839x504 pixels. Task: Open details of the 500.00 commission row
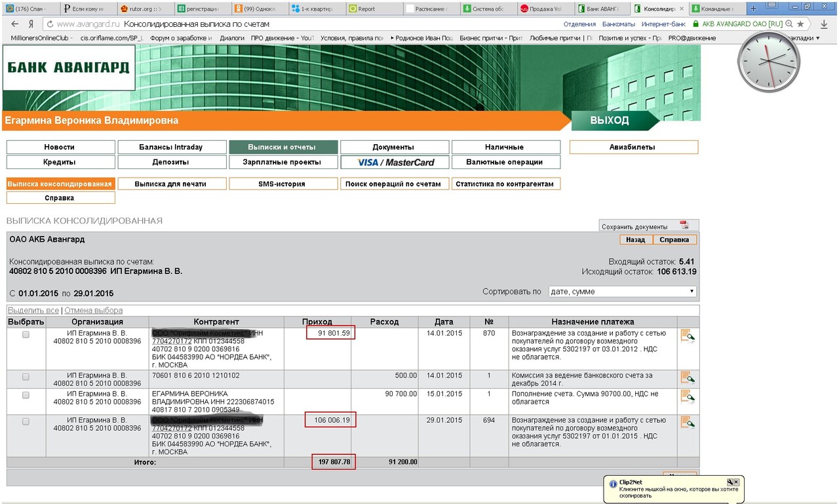pyautogui.click(x=688, y=377)
